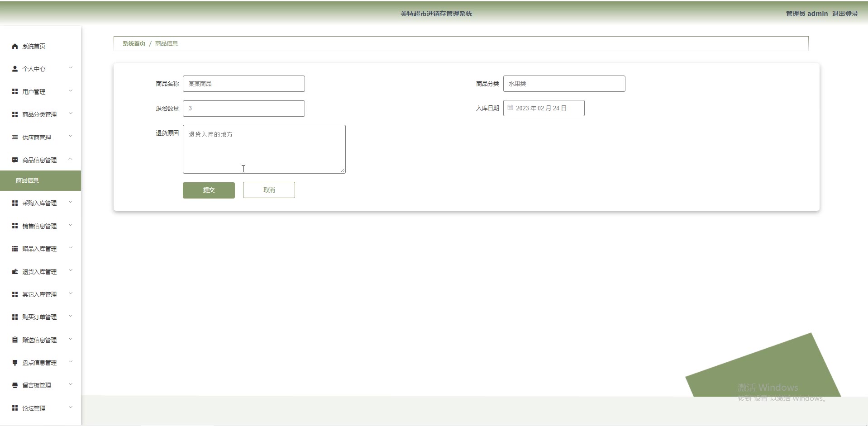Click the 系统首页 breadcrumb link

pyautogui.click(x=134, y=43)
